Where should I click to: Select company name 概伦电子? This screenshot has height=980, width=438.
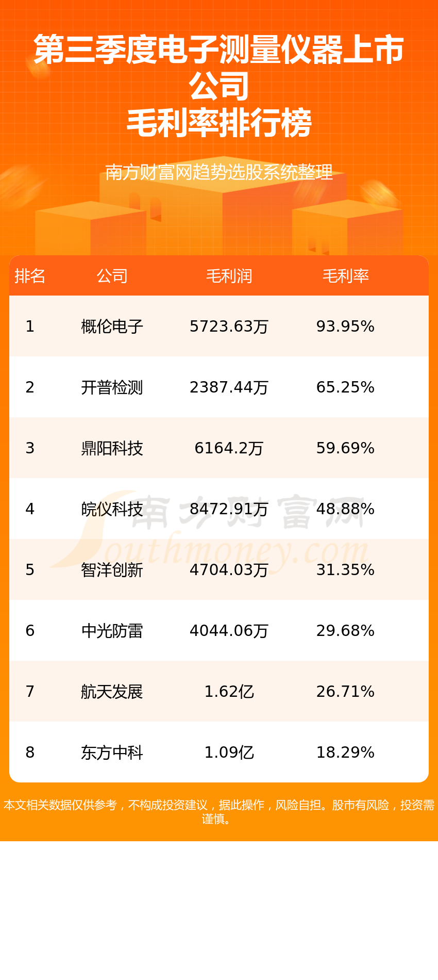112,326
